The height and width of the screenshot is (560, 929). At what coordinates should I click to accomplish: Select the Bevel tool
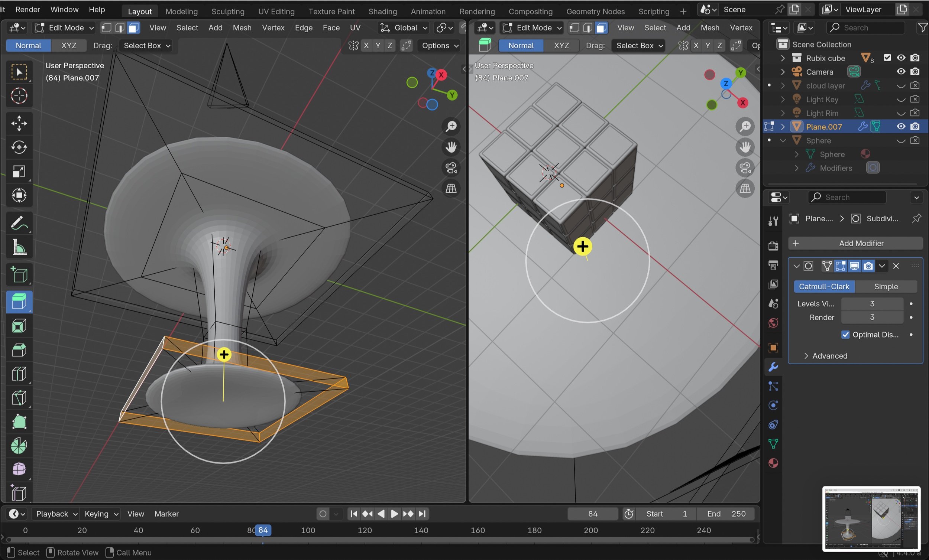coord(19,350)
